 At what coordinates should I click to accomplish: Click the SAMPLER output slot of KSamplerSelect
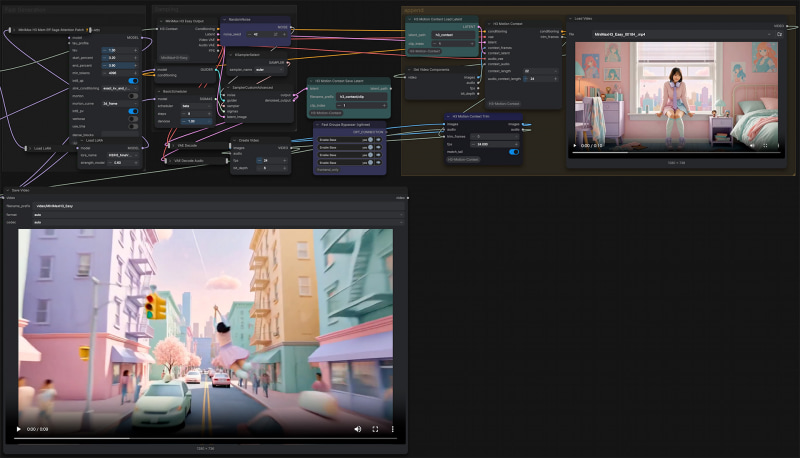tap(287, 62)
